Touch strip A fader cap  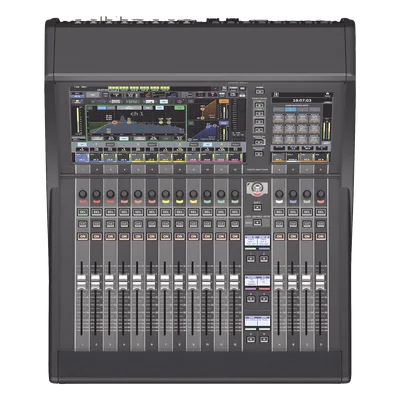(x=279, y=282)
